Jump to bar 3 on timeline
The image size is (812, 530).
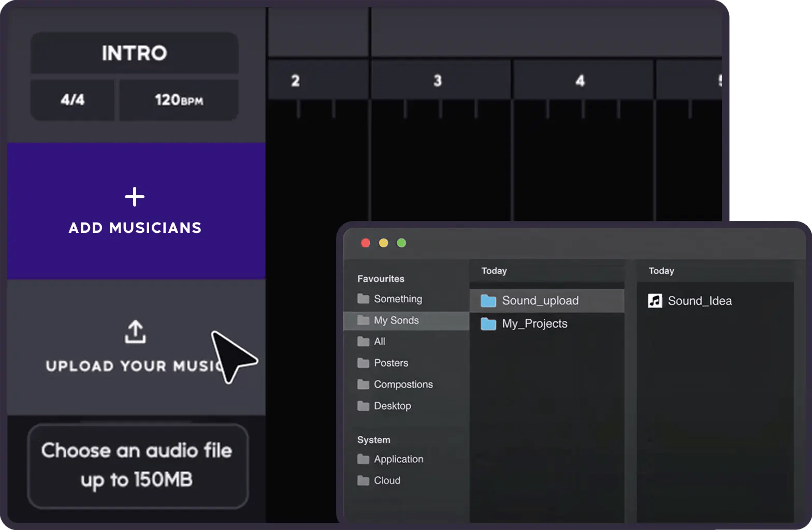point(438,81)
